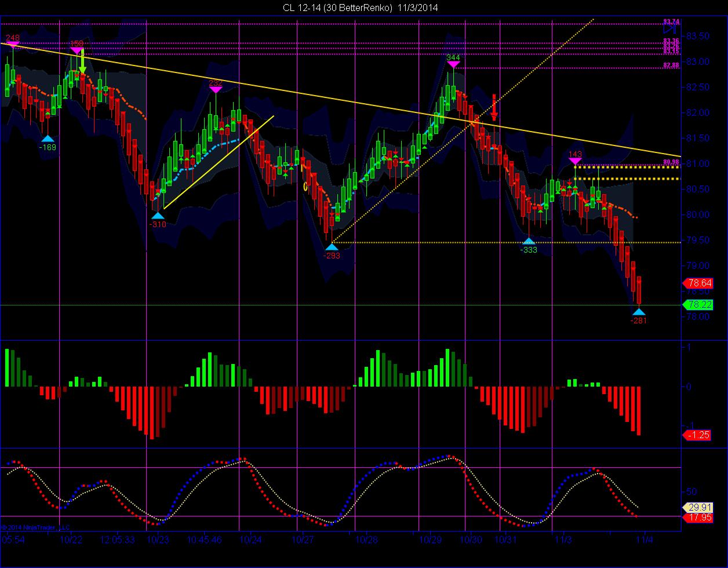
Task: Click the 12:05:33 time label
Action: click(118, 539)
